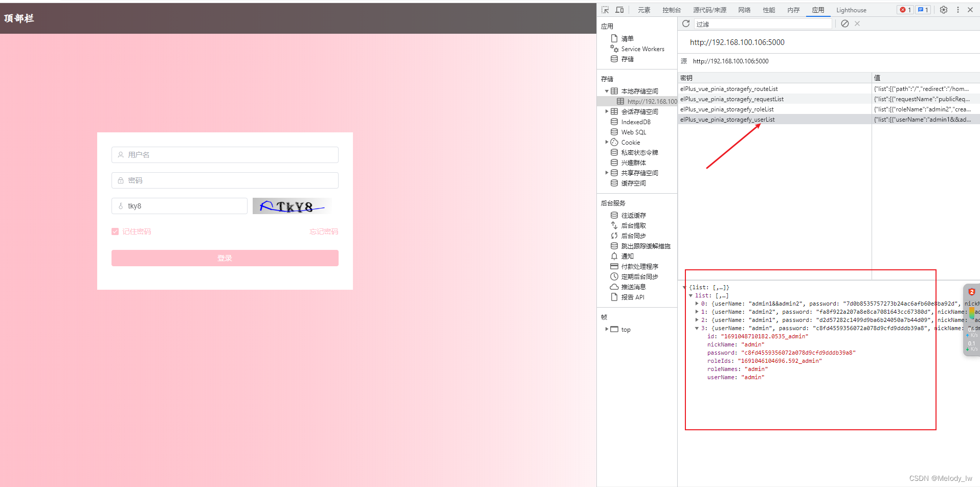
Task: Expand list entry 2 admin1
Action: (697, 320)
